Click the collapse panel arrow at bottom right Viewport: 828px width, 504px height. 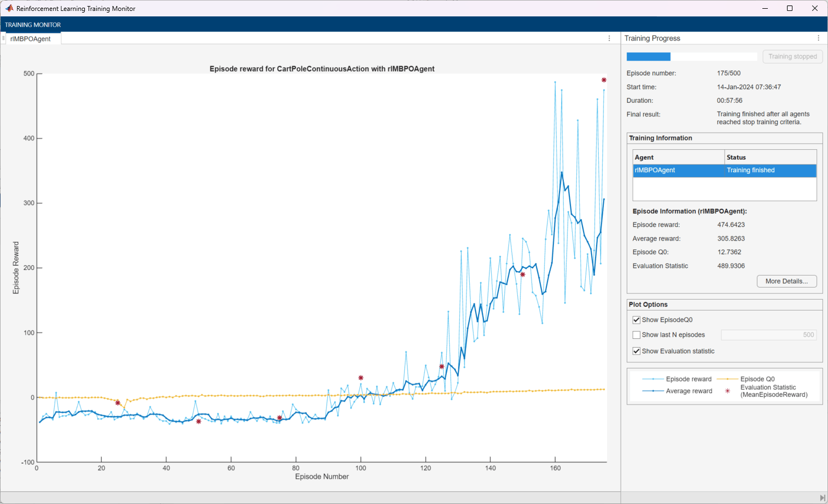[x=823, y=498]
